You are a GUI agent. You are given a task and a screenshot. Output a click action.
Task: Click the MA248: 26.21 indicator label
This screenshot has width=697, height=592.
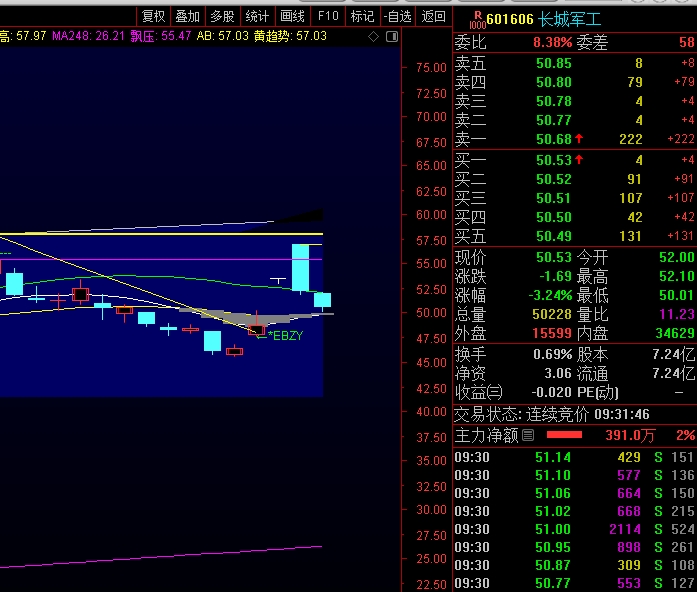[x=88, y=36]
